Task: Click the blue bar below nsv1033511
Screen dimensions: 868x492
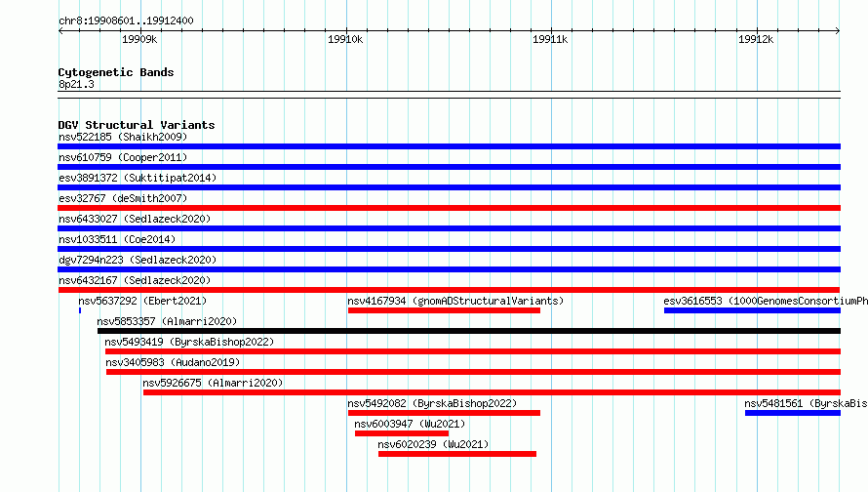Action: pyautogui.click(x=449, y=249)
